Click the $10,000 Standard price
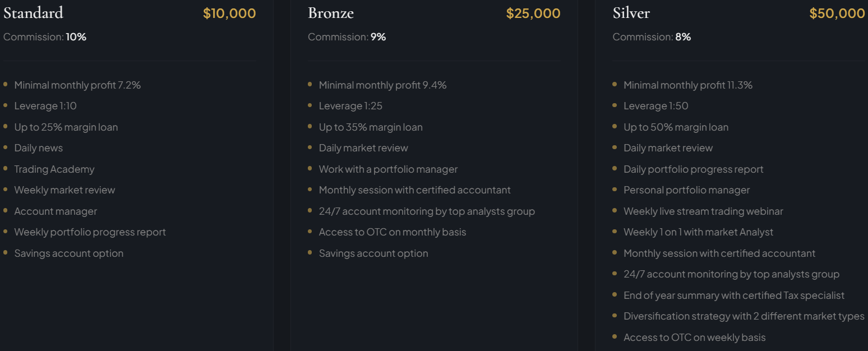Image resolution: width=868 pixels, height=351 pixels. click(229, 13)
